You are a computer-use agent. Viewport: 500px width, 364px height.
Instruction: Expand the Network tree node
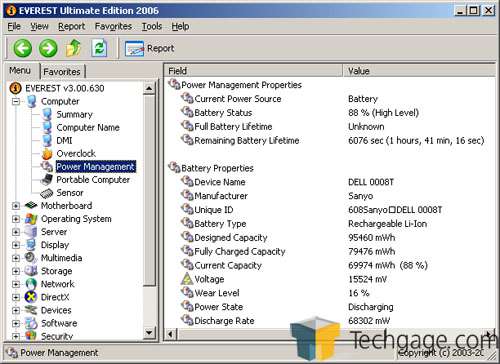(x=16, y=284)
